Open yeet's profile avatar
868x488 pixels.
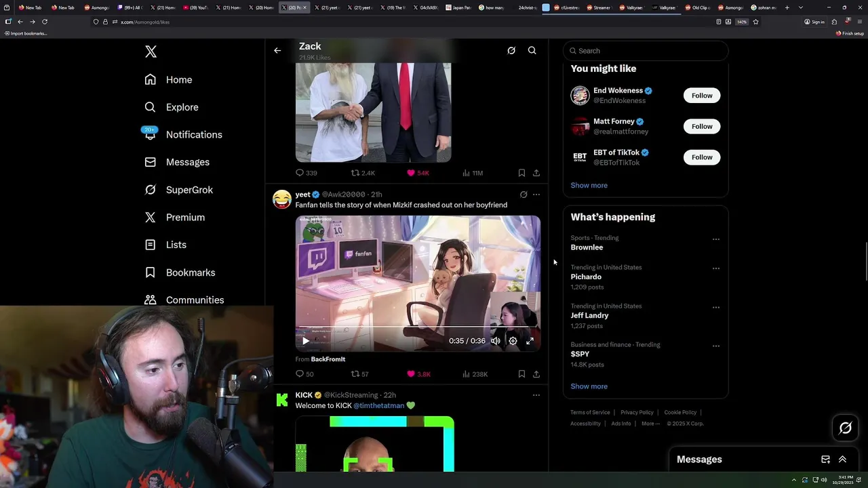282,199
